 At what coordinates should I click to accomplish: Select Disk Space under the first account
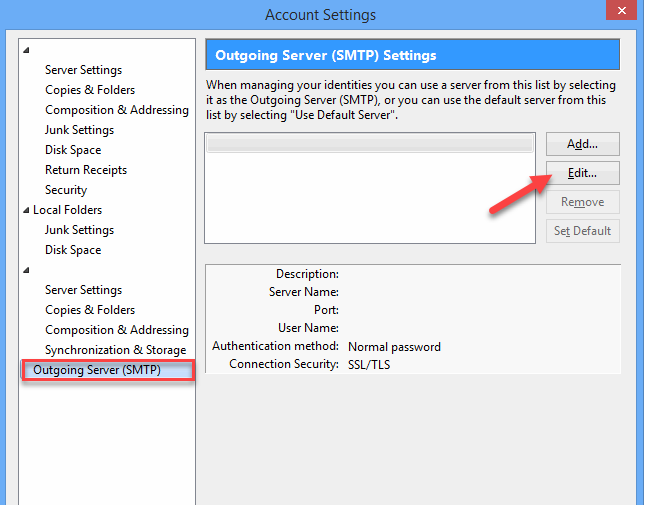(73, 150)
